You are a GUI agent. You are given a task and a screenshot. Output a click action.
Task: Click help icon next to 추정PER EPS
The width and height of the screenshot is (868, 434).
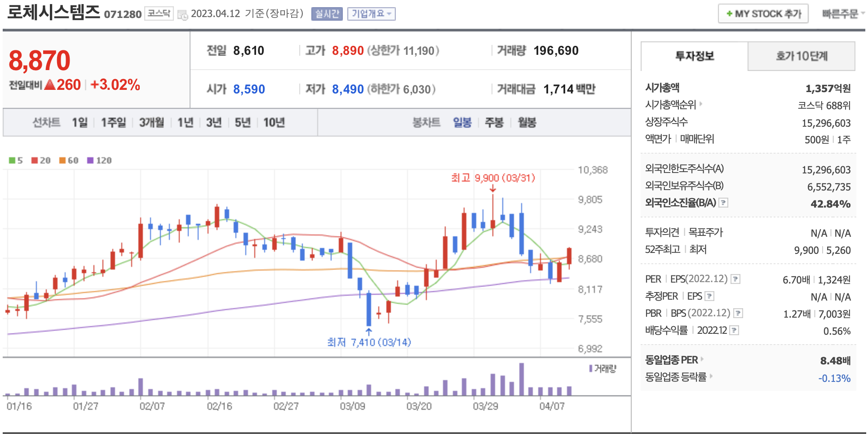(709, 296)
